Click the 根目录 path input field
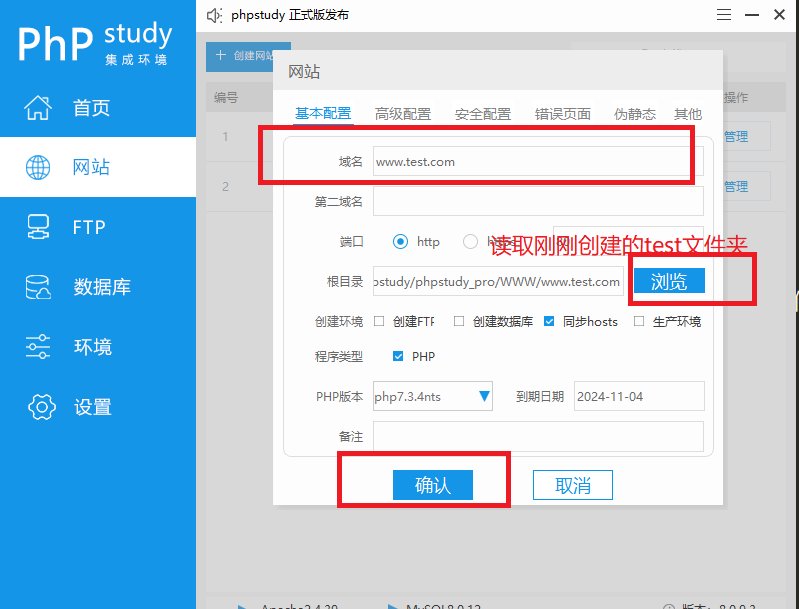 (498, 281)
